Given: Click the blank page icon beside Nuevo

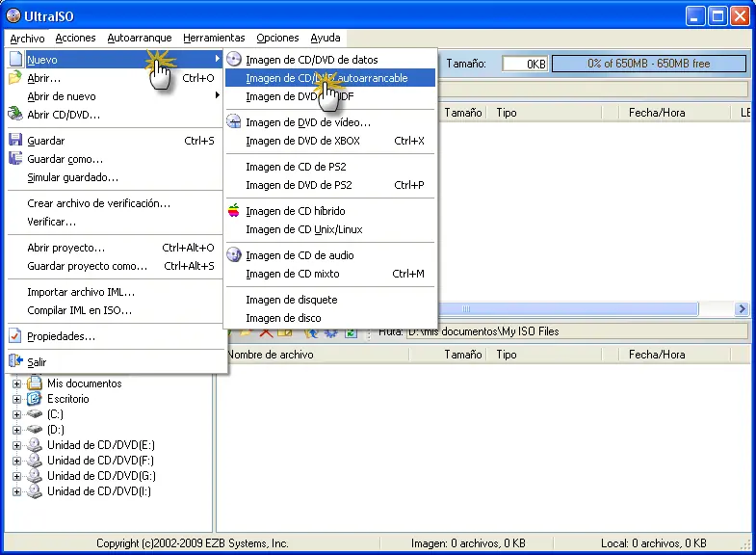Looking at the screenshot, I should [16, 59].
